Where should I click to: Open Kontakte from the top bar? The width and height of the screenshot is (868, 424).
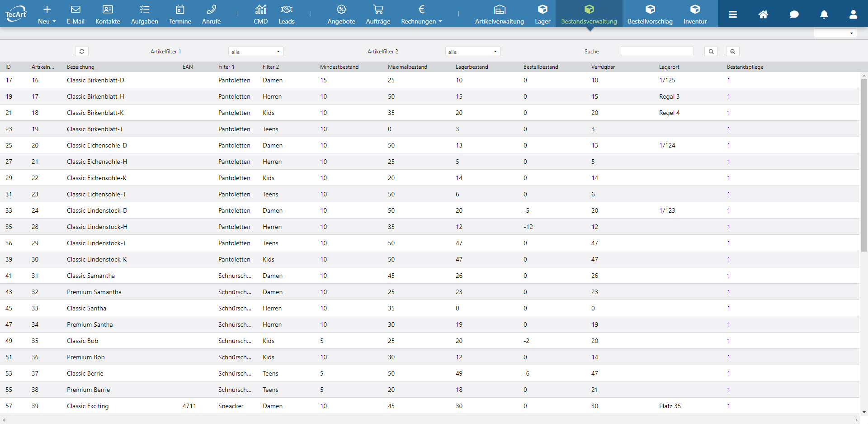108,14
